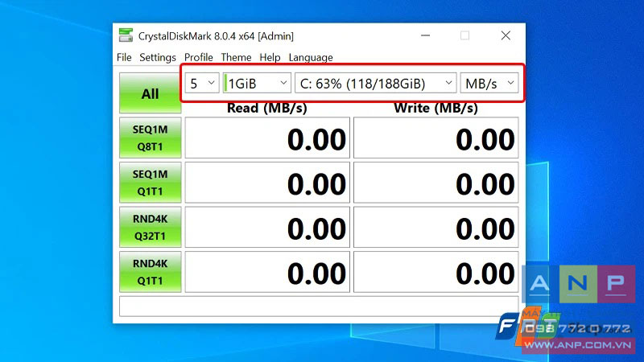The image size is (644, 362).
Task: Click the SEQ1M Q1T1 read result value
Action: 267,183
